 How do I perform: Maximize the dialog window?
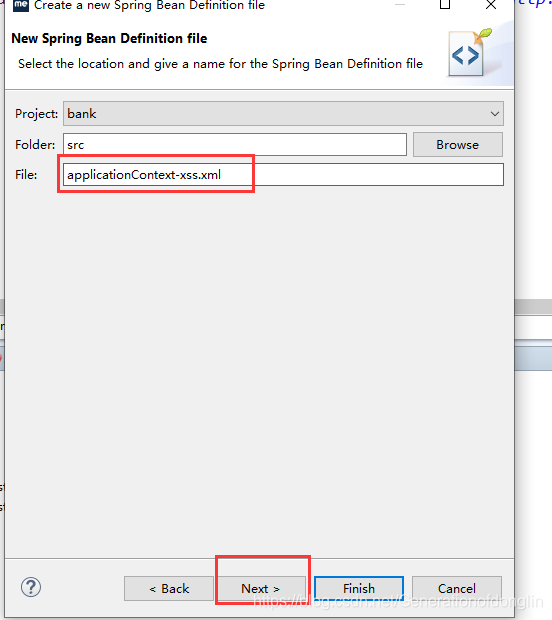tap(445, 5)
